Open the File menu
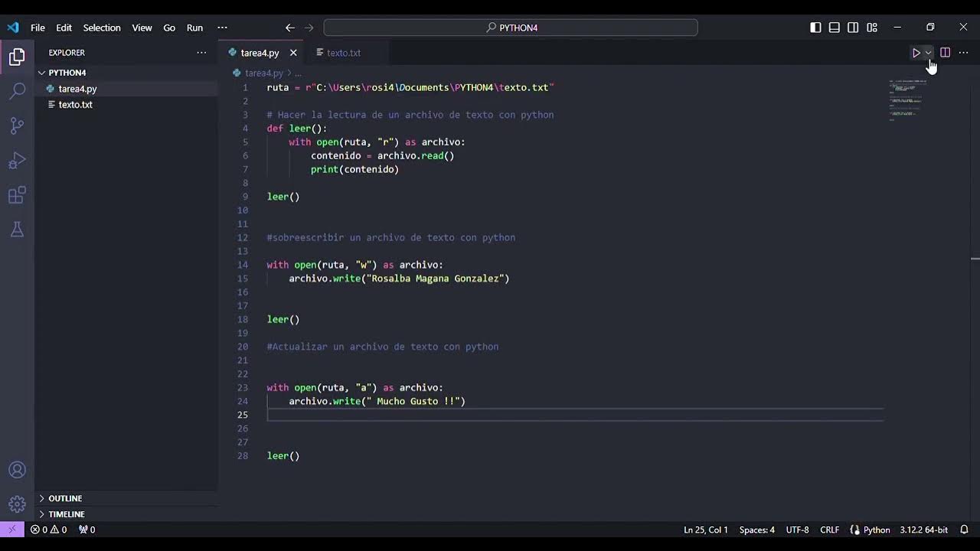This screenshot has height=551, width=980. [x=38, y=28]
